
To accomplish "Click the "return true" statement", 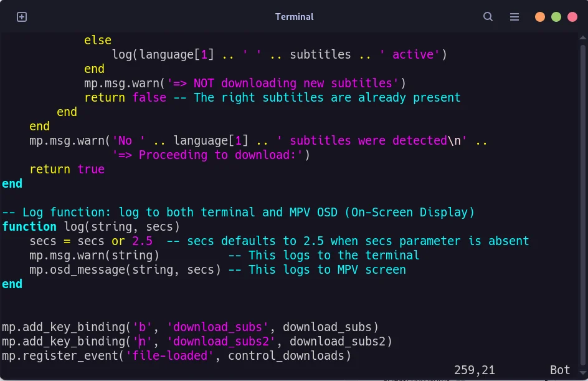I will 67,169.
